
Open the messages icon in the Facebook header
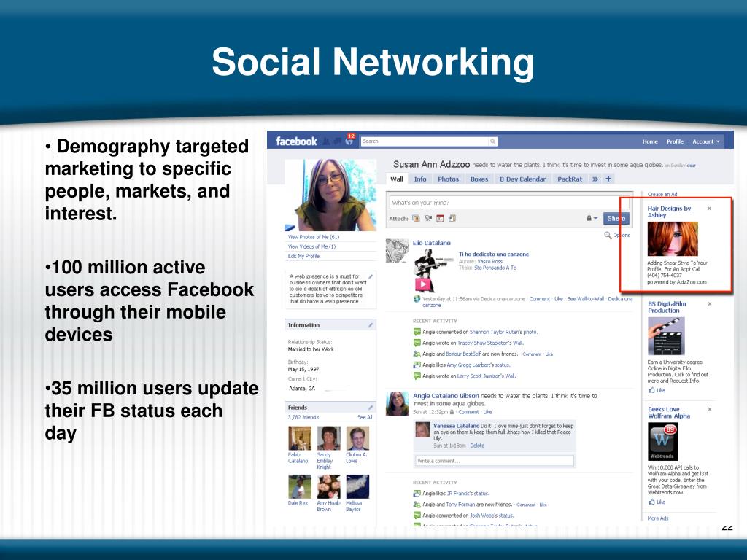[337, 141]
